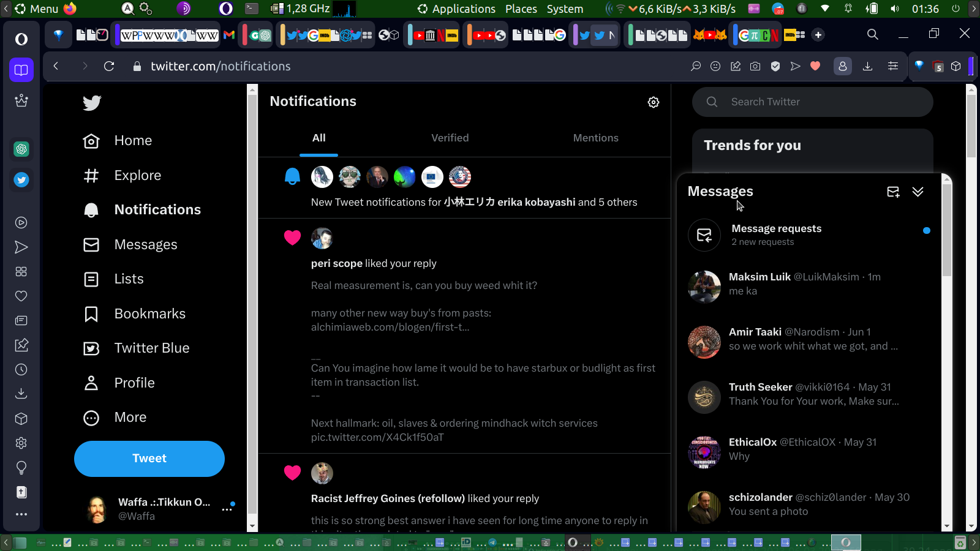Open Racist Jeffrey Goines profile name link
Screen dimensions: 980x551
tap(388, 499)
